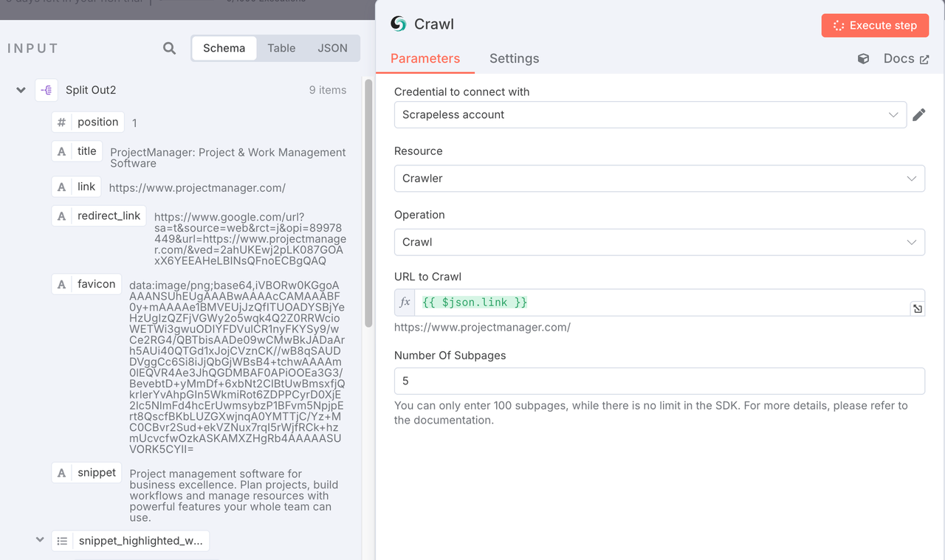This screenshot has width=945, height=560.
Task: Click the string type icon beside link
Action: pyautogui.click(x=62, y=187)
